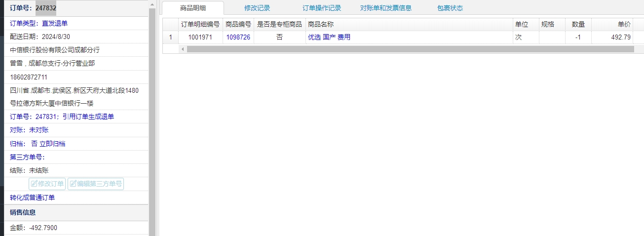Click the horizontal scrollbar in product table
This screenshot has width=644, height=236.
coord(410,49)
